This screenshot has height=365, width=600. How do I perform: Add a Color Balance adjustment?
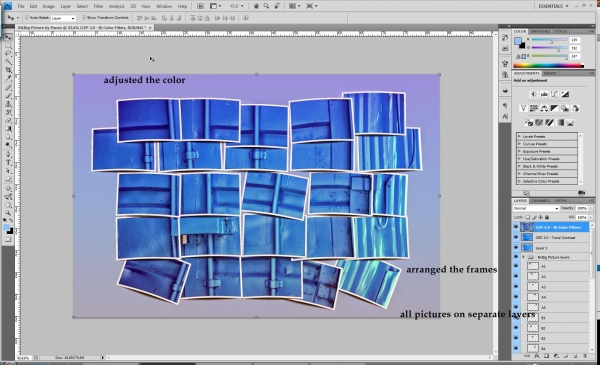(544, 108)
